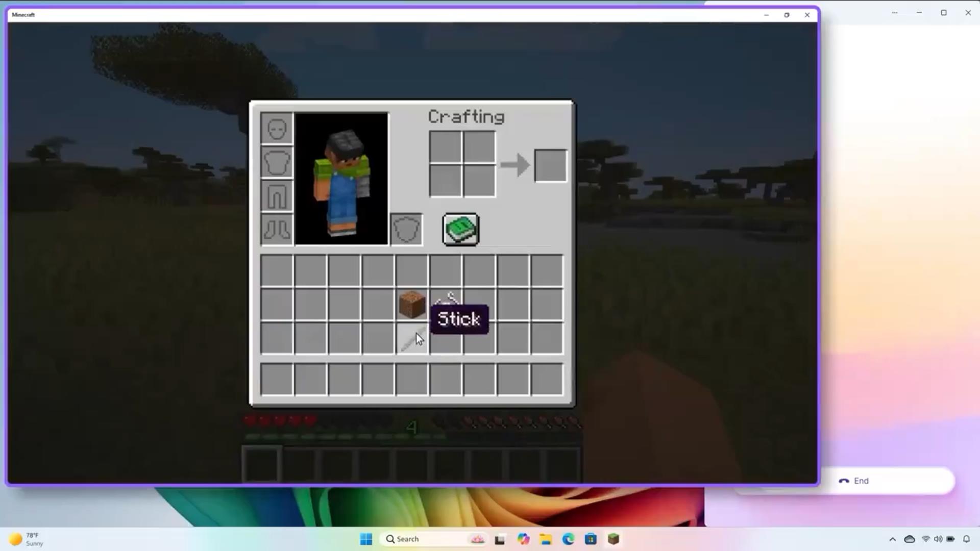980x551 pixels.
Task: Click the leggings armor slot
Action: coord(277,196)
